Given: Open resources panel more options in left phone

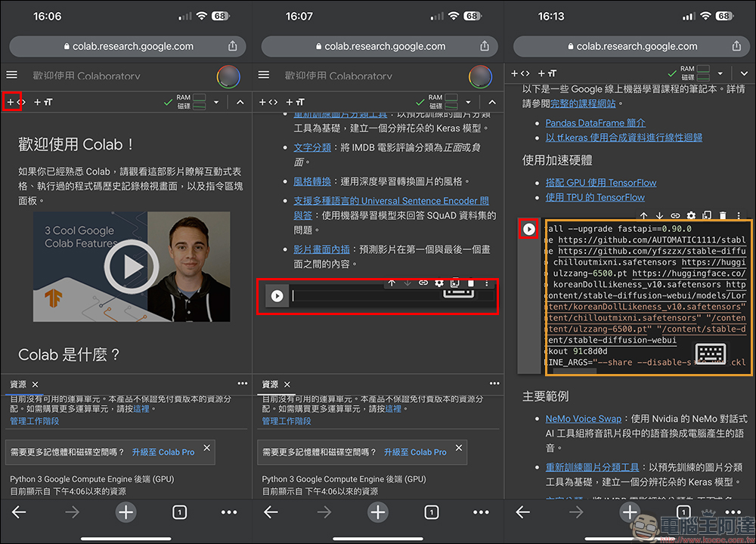Looking at the screenshot, I should (x=243, y=384).
